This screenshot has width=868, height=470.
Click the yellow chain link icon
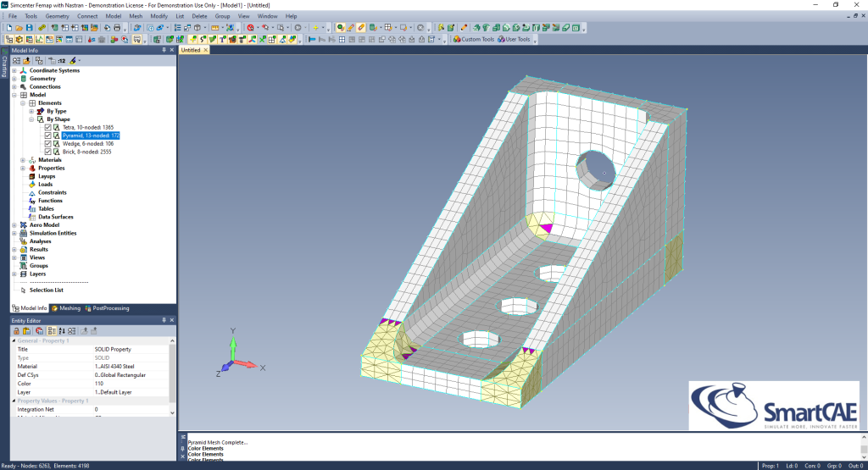coord(42,28)
